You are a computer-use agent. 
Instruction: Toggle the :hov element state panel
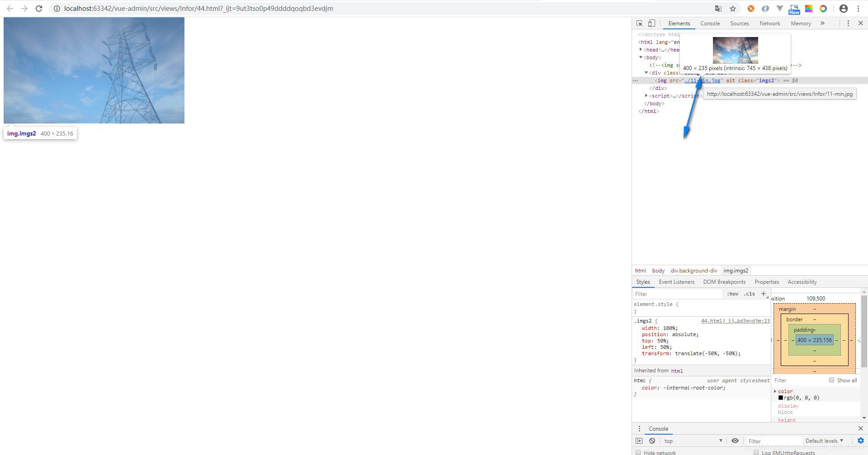pyautogui.click(x=733, y=294)
